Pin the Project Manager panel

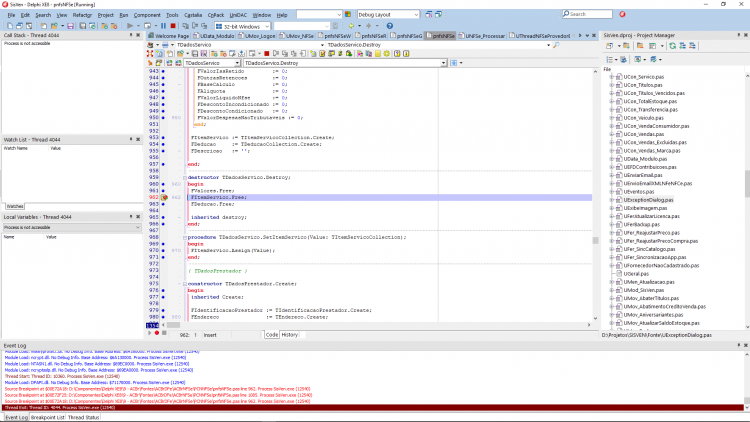tap(739, 35)
